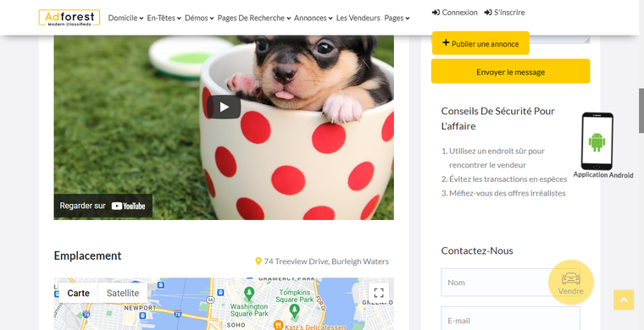Expand the Domicile dropdown menu
Viewport: 644px width, 330px height.
[x=125, y=18]
